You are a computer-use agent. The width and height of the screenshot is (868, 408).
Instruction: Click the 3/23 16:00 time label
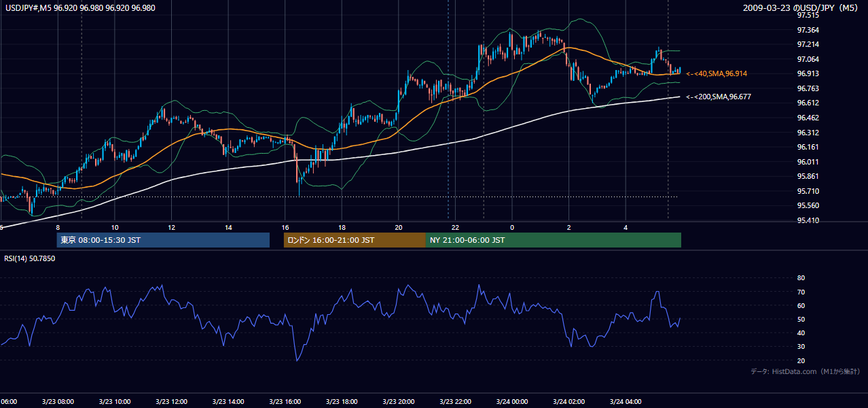coord(285,401)
